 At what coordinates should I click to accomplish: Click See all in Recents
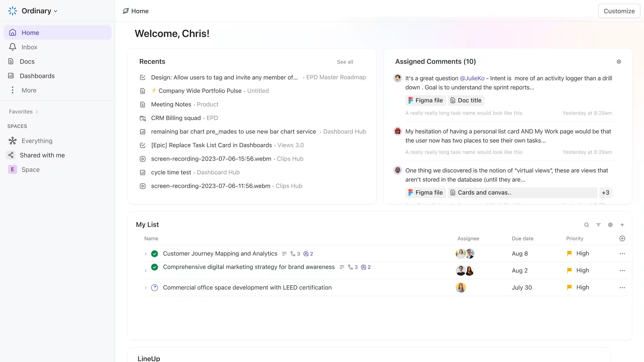[x=345, y=62]
